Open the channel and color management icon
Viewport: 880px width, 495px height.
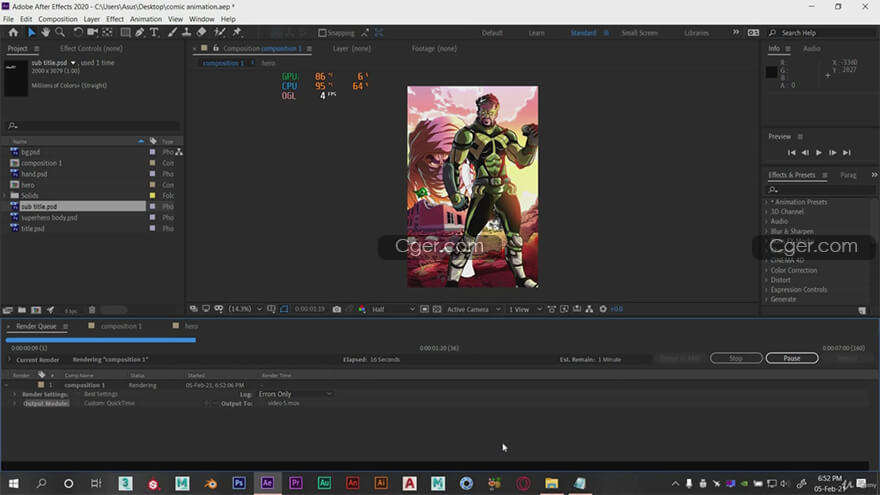362,309
